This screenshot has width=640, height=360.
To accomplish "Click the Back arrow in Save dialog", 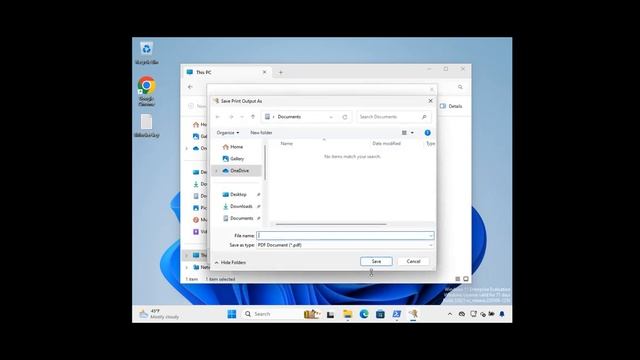I will tap(218, 117).
